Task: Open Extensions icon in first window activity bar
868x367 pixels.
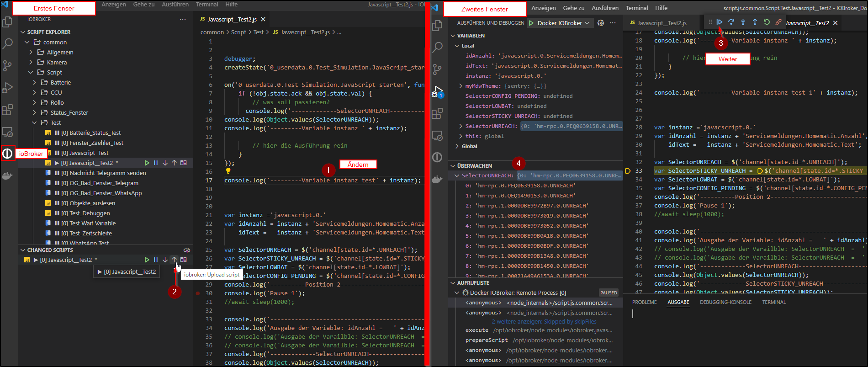Action: (x=7, y=110)
